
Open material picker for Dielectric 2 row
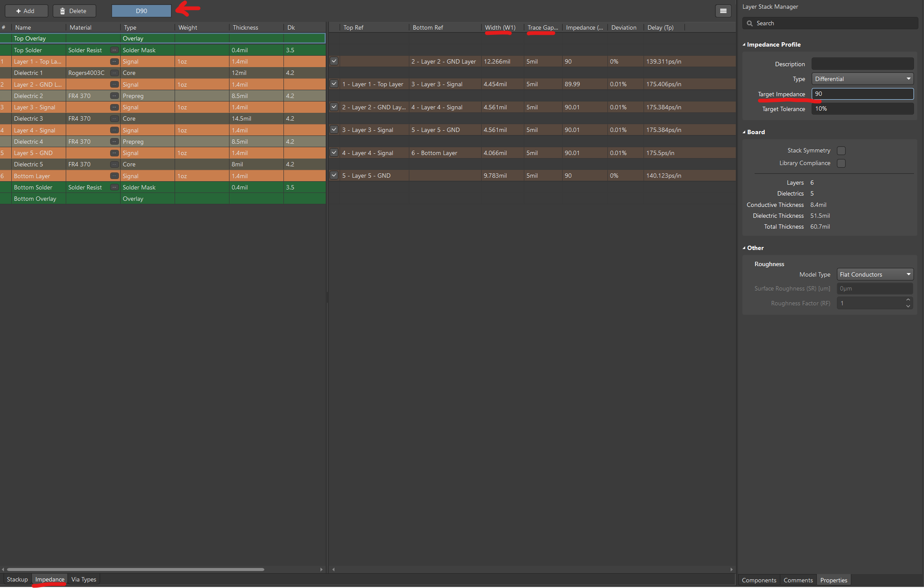point(115,96)
